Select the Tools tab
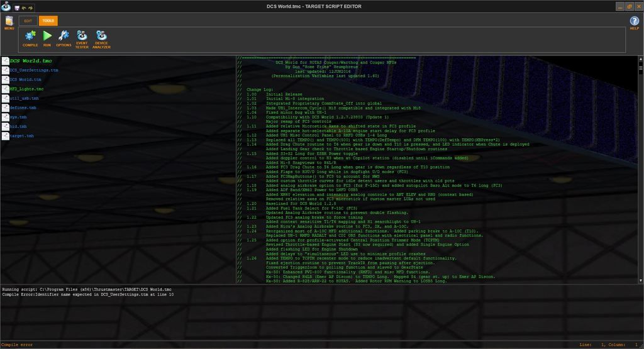Screen dimensions: 644x349 (48, 21)
